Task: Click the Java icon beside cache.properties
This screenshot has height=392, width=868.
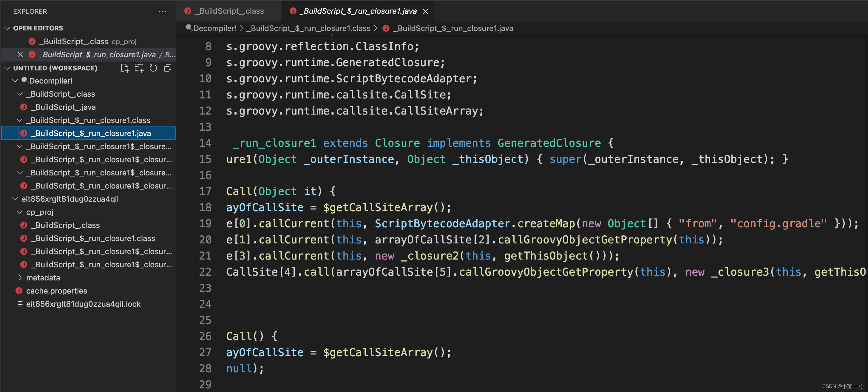Action: (x=19, y=291)
